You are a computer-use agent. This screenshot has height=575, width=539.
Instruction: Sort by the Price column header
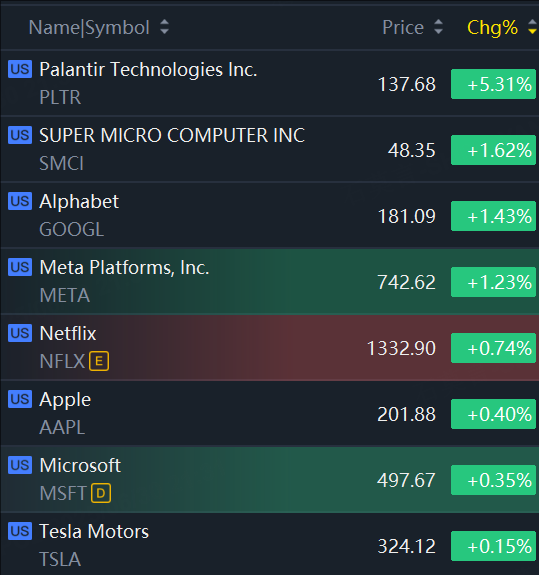403,28
